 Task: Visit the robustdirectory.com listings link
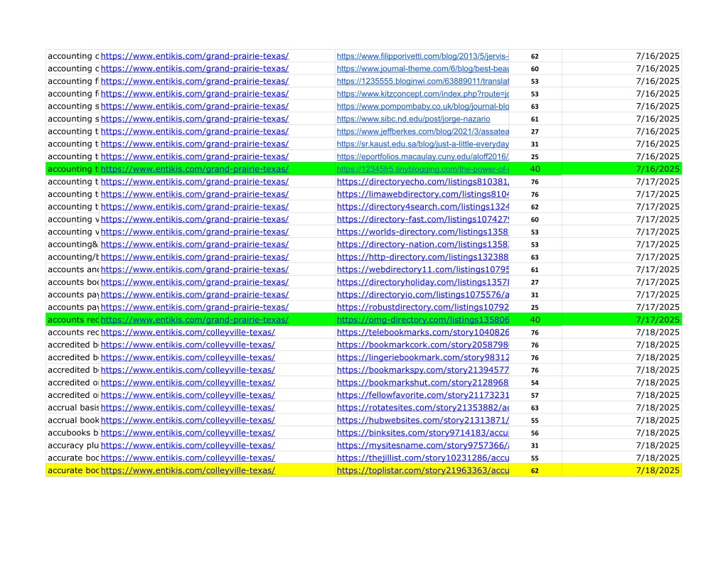click(x=422, y=307)
